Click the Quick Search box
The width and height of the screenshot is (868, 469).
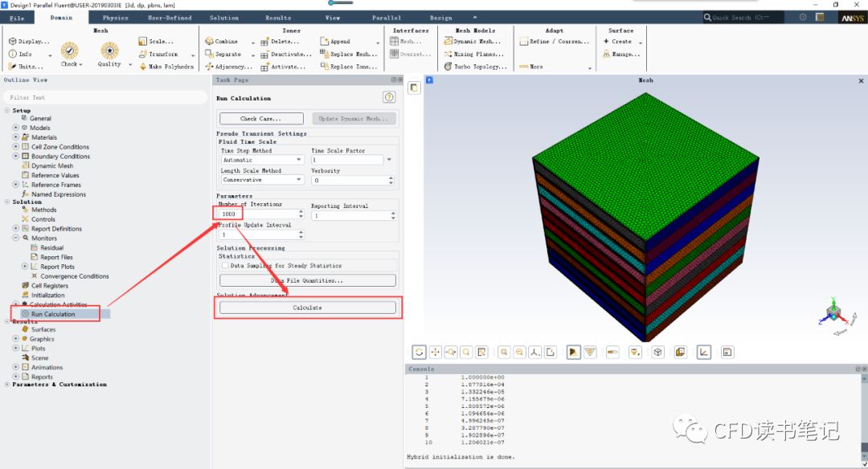click(x=743, y=18)
